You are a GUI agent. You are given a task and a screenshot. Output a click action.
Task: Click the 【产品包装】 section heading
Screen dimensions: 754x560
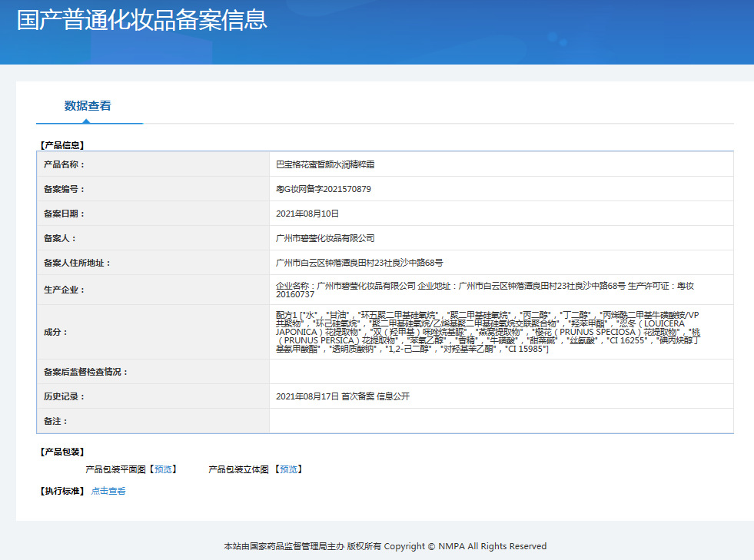[x=61, y=452]
